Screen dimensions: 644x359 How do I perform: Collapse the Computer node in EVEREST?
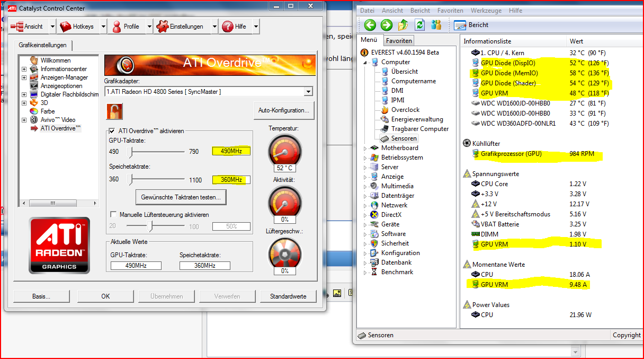365,63
